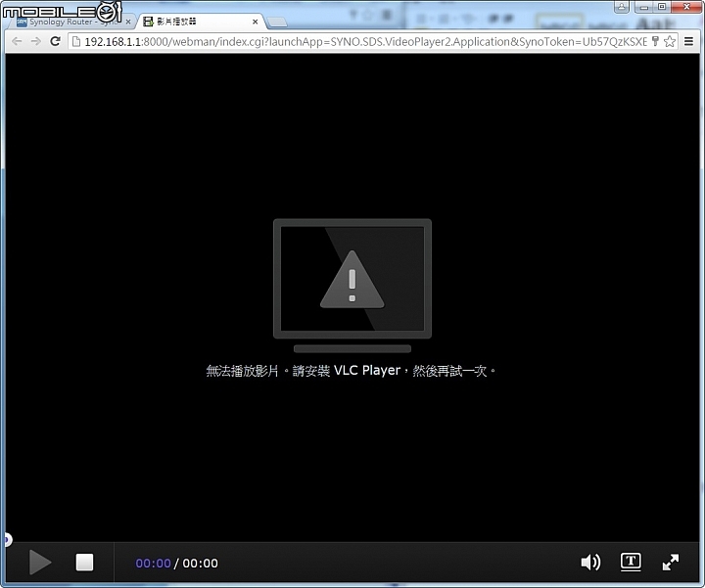The image size is (705, 588).
Task: Go back to the previous page
Action: [x=17, y=41]
